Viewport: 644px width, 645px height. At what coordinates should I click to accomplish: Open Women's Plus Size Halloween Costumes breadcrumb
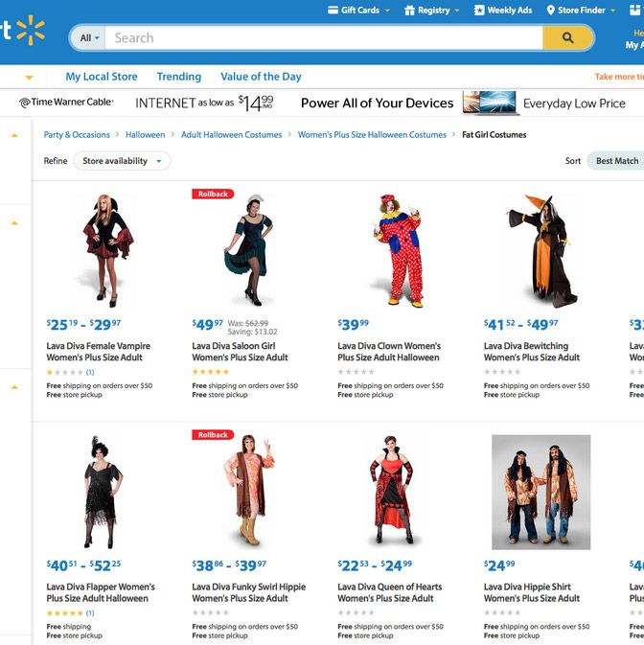372,135
